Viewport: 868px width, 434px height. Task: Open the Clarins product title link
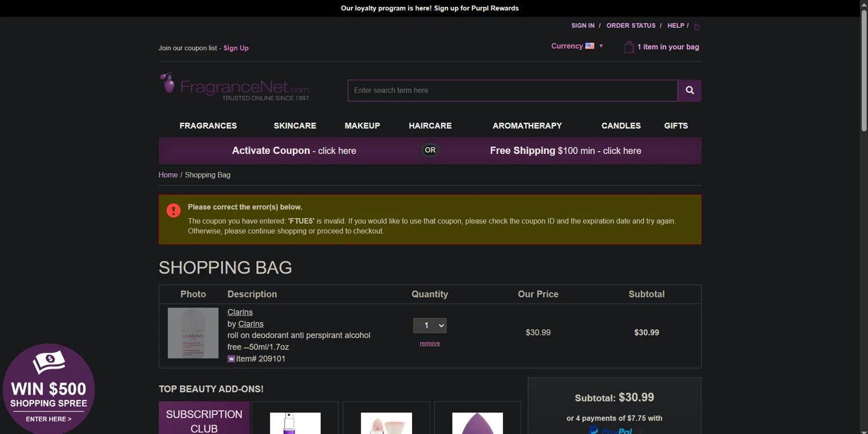240,312
